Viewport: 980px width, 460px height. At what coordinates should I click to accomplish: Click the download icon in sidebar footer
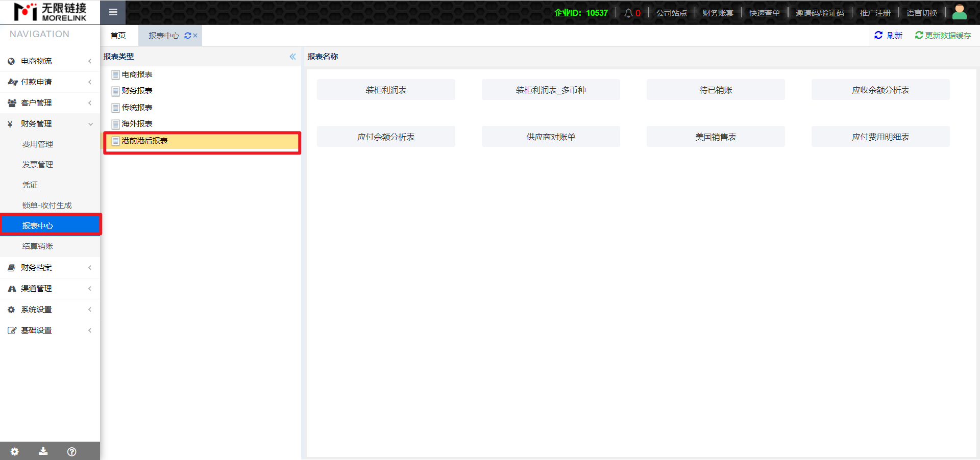click(43, 451)
